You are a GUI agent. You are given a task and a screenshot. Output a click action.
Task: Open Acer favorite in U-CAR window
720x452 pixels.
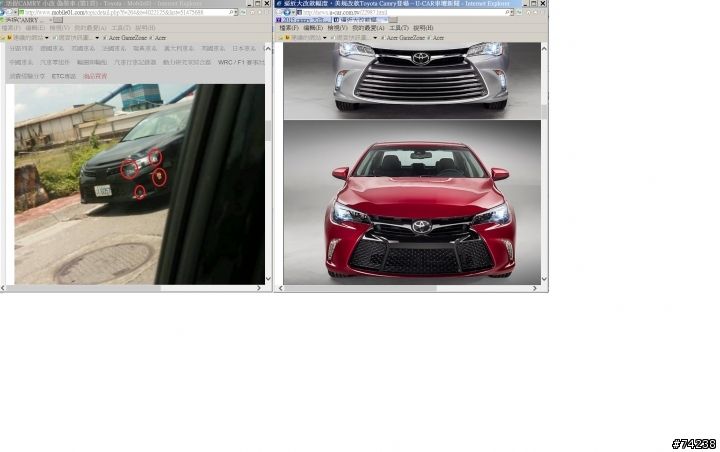tap(435, 38)
